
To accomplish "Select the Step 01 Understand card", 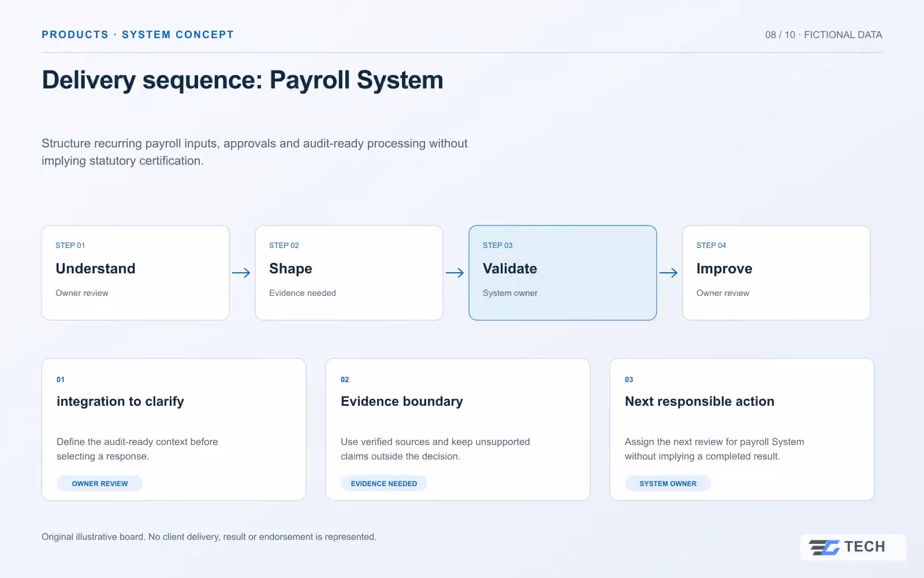I will [x=136, y=273].
